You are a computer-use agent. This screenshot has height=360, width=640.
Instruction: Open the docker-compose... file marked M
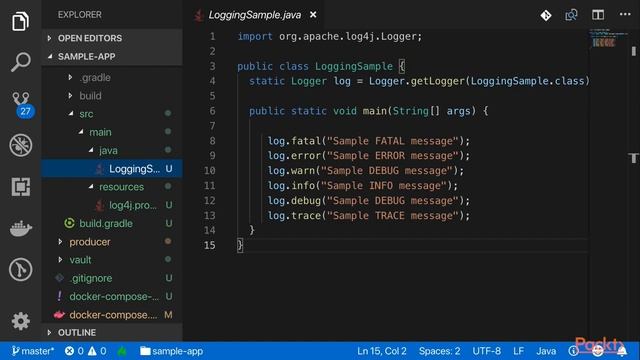pos(113,315)
